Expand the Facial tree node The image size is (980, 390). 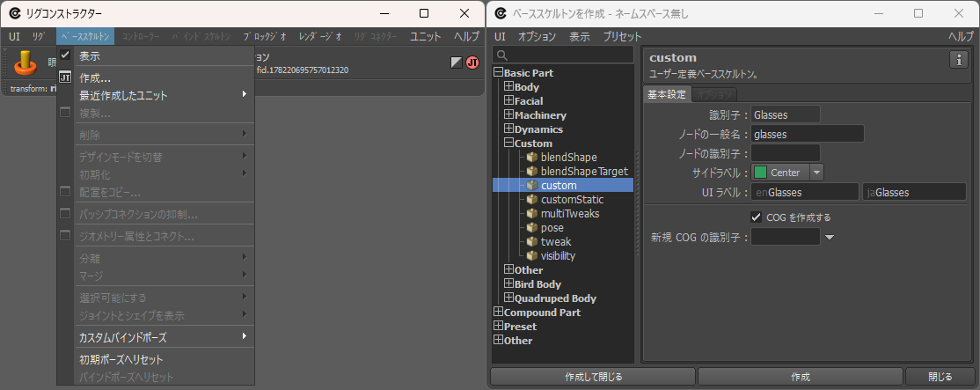[508, 100]
